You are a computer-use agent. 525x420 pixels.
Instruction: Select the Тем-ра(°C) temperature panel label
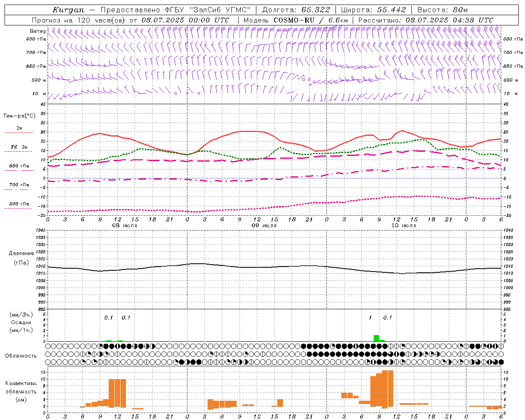point(19,116)
